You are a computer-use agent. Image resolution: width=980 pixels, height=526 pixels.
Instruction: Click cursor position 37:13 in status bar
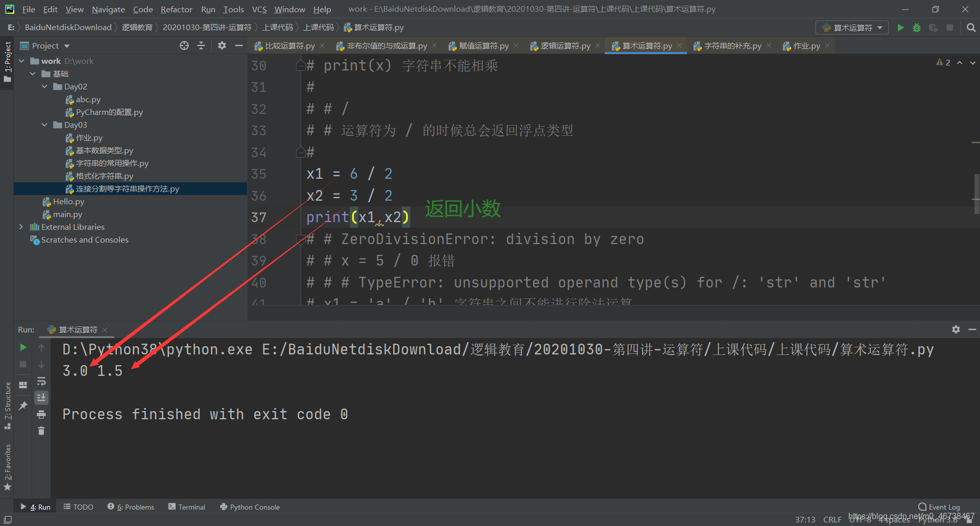click(x=805, y=519)
